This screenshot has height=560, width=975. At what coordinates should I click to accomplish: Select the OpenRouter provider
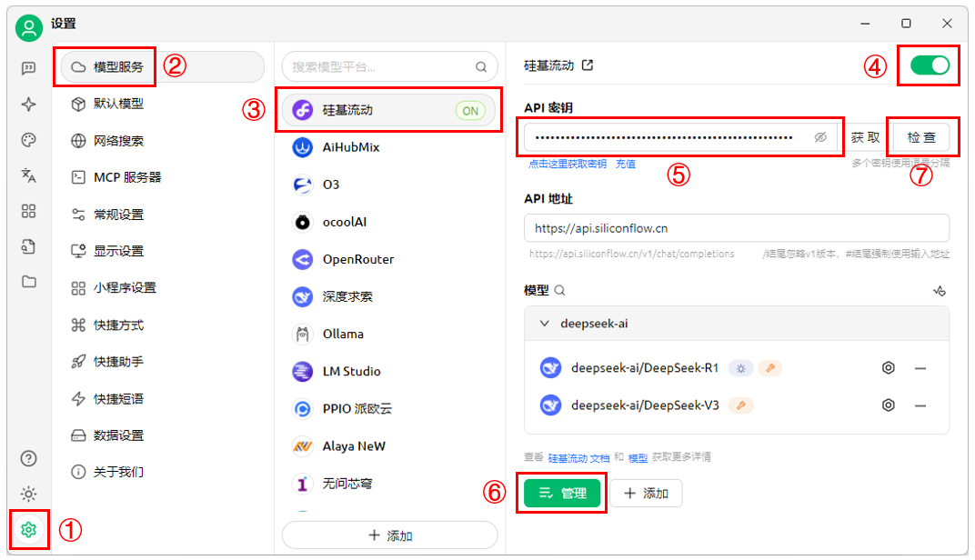click(389, 259)
